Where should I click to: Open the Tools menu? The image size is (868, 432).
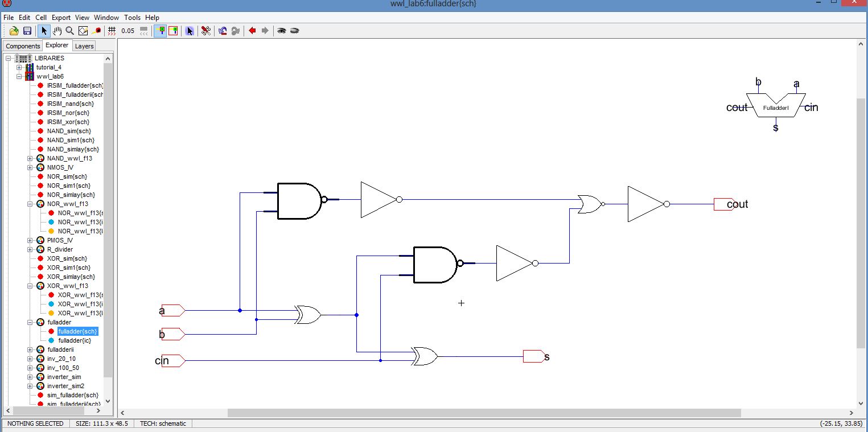coord(132,18)
